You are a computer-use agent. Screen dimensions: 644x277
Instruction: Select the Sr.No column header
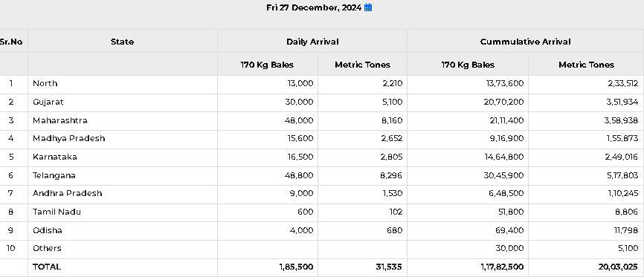coord(11,42)
